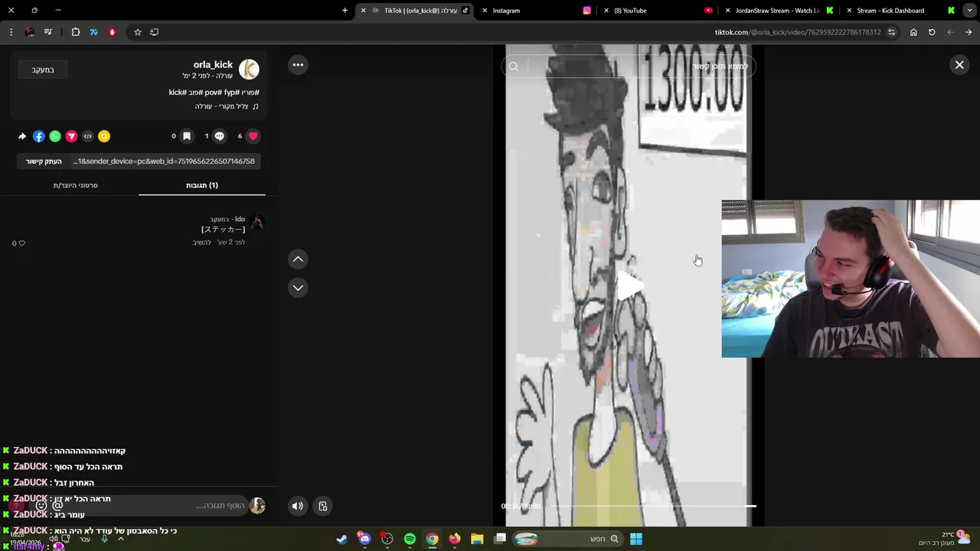Save video with the bookmark icon

(x=186, y=136)
